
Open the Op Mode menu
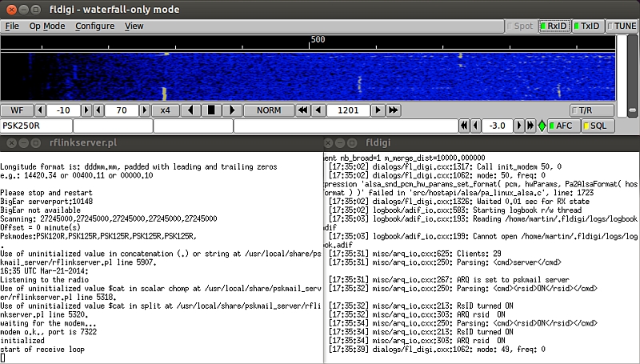point(47,26)
